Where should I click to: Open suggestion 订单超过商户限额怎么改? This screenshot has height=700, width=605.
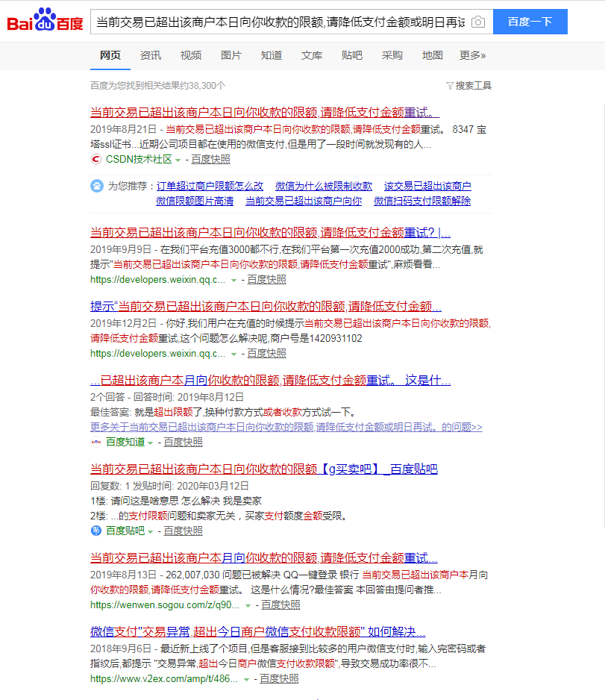tap(210, 186)
